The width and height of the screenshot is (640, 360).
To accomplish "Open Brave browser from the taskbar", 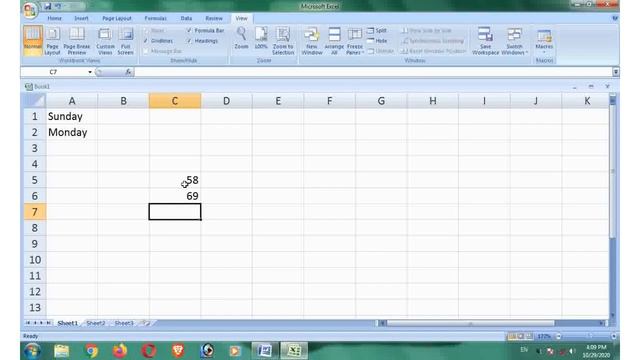I will pyautogui.click(x=178, y=351).
